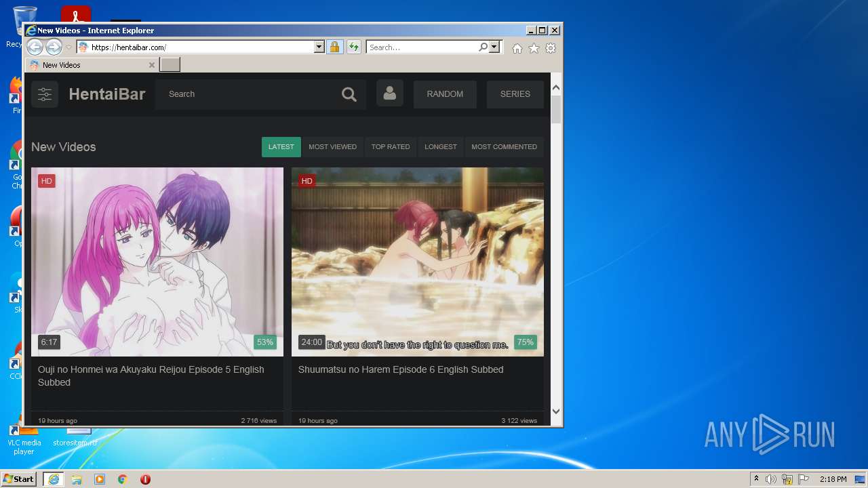Click the security lock icon

click(x=334, y=47)
